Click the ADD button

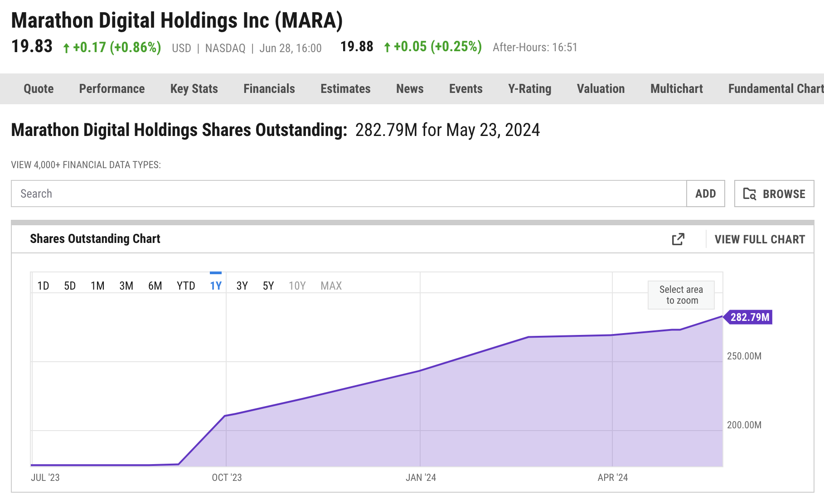pyautogui.click(x=705, y=194)
